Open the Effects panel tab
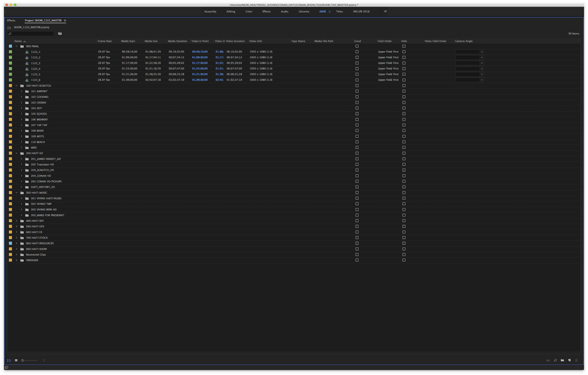Viewport: 588px width, 375px height. [11, 20]
